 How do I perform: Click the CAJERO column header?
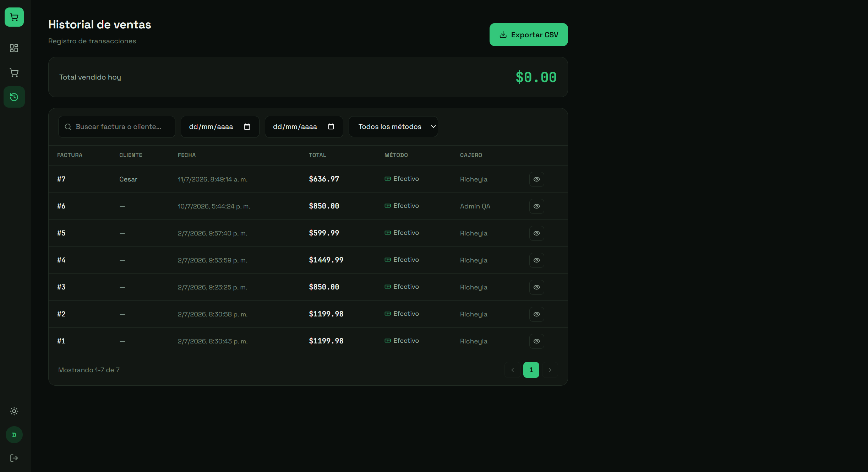point(471,155)
